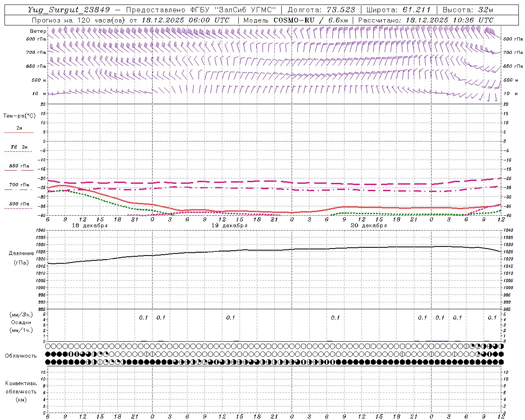Select the Высота: 32м header entry
The image size is (525, 420).
tap(467, 10)
